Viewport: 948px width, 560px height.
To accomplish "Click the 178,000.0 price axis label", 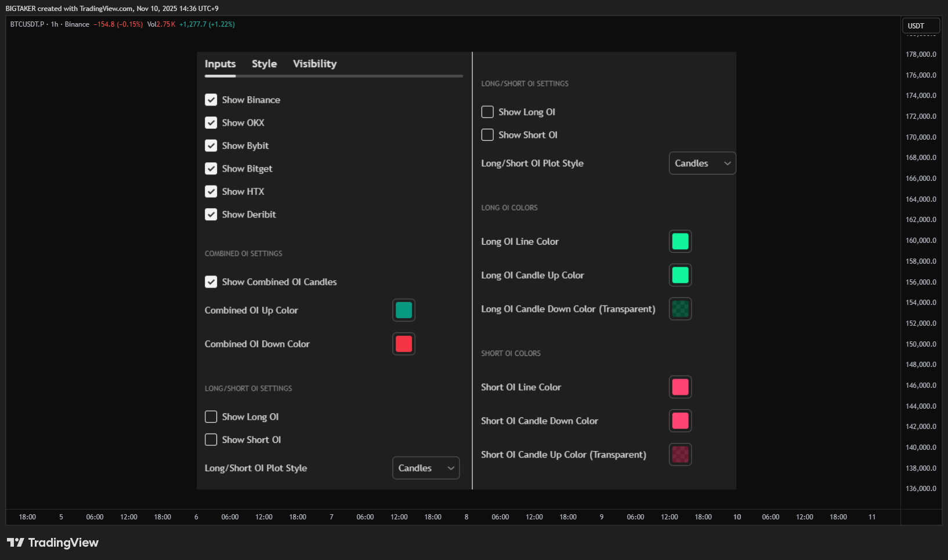I will pos(921,54).
